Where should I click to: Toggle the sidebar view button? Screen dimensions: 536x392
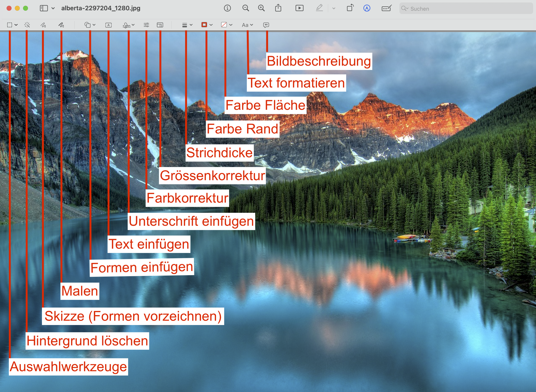coord(44,8)
